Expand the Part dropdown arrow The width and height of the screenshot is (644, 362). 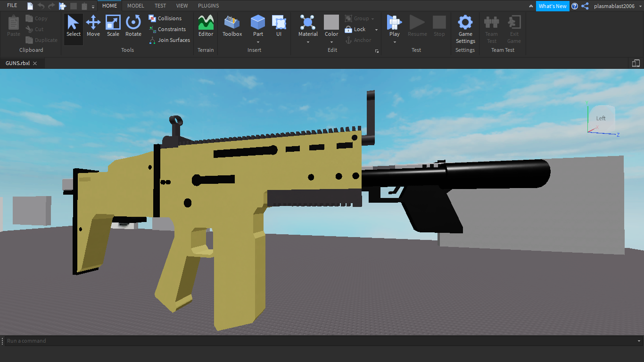pyautogui.click(x=258, y=42)
